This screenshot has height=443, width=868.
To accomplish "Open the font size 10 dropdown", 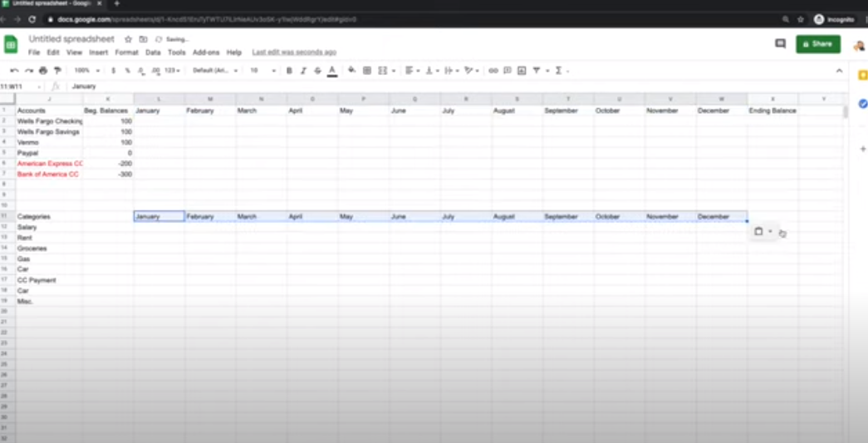I will point(262,71).
